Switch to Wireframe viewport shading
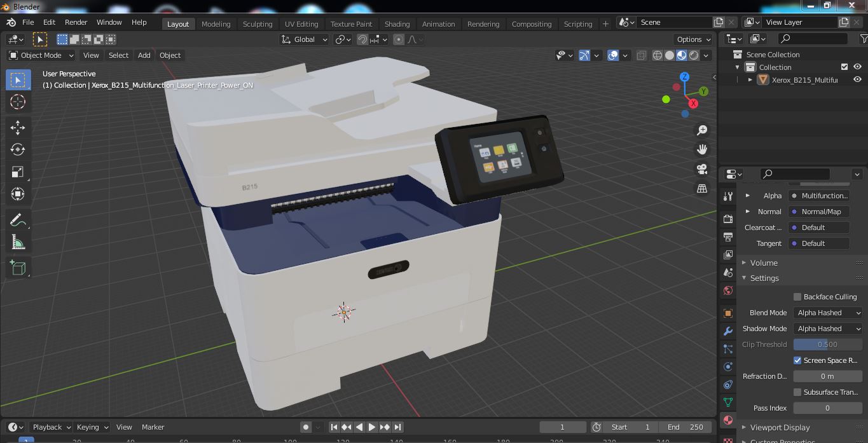Image resolution: width=868 pixels, height=443 pixels. 658,55
